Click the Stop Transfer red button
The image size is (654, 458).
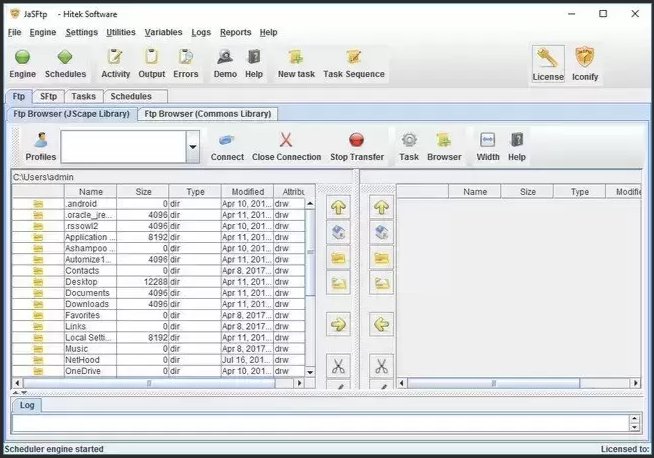[357, 140]
